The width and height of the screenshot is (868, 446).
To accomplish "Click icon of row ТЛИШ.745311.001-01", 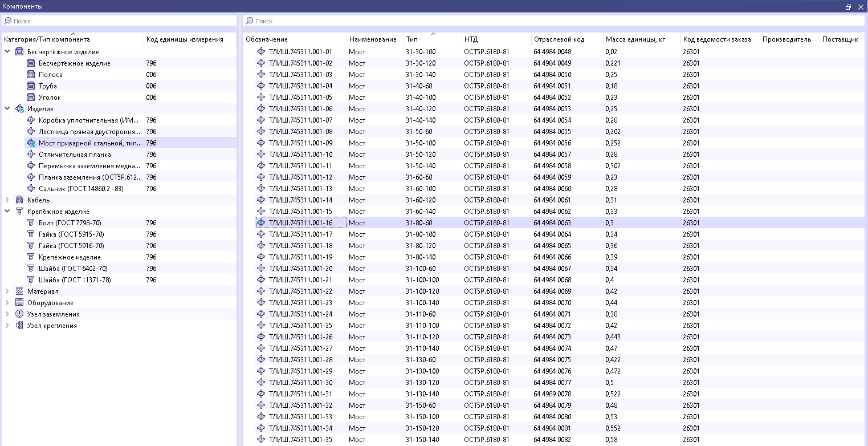I will (261, 52).
